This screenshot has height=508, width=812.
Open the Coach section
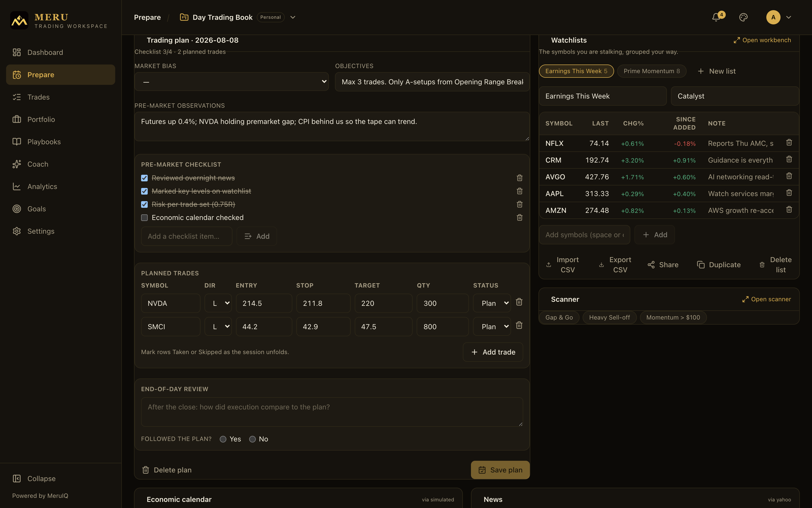[x=60, y=164]
